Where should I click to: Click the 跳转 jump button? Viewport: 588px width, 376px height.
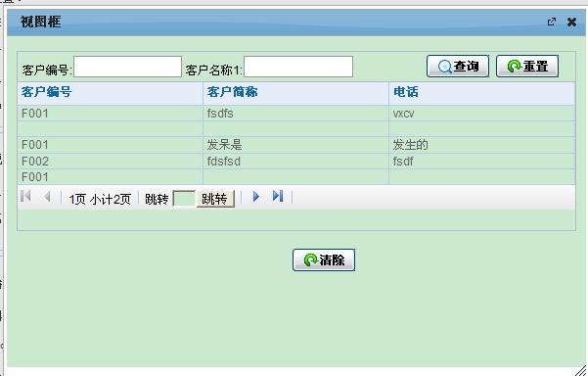tap(215, 199)
